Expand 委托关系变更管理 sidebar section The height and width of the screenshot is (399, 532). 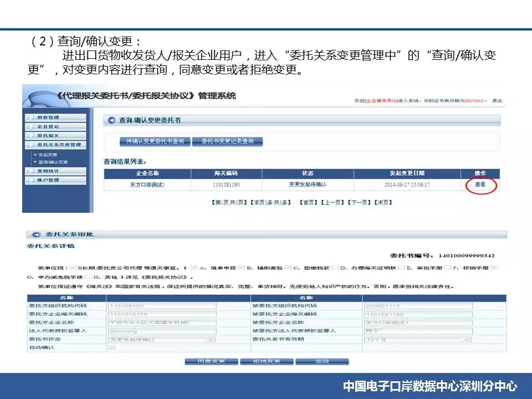tap(55, 145)
